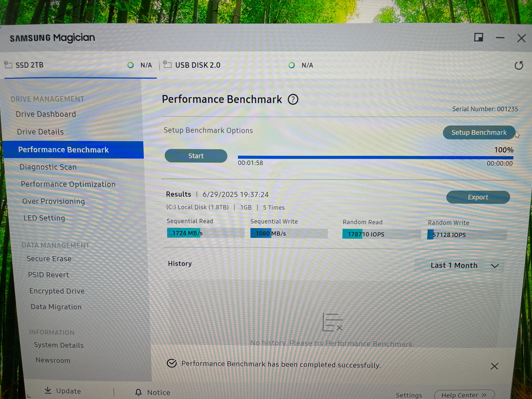Click the Update download arrow icon
The width and height of the screenshot is (532, 399).
pyautogui.click(x=48, y=390)
